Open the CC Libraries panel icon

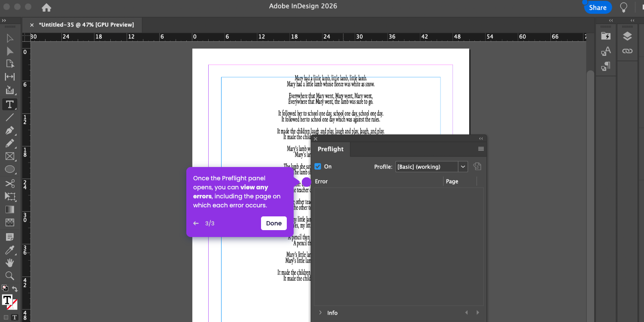coord(606,36)
